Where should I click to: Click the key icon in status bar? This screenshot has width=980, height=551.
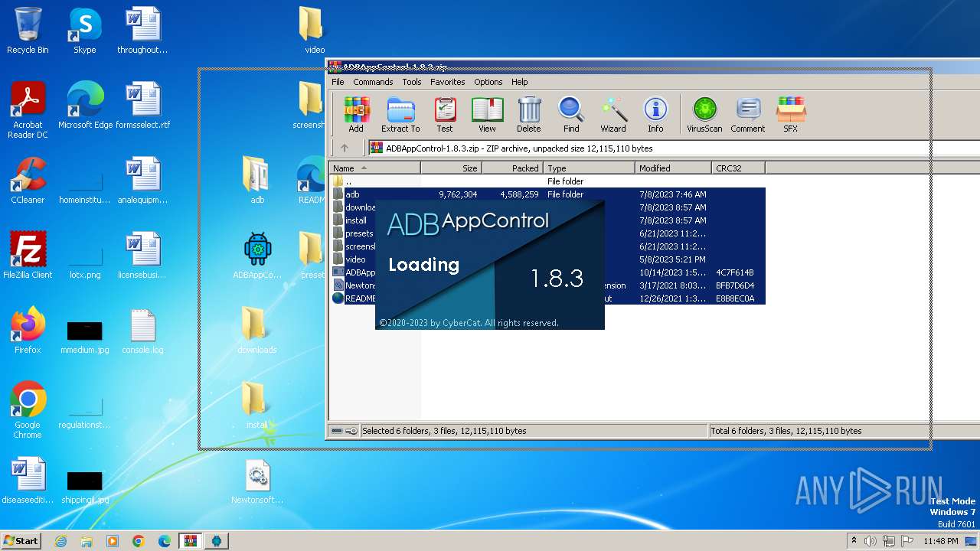point(351,431)
